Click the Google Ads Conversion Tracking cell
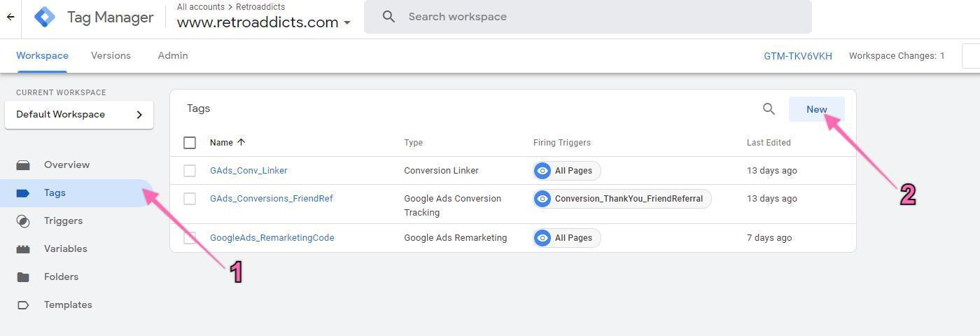This screenshot has width=980, height=336. [x=453, y=206]
